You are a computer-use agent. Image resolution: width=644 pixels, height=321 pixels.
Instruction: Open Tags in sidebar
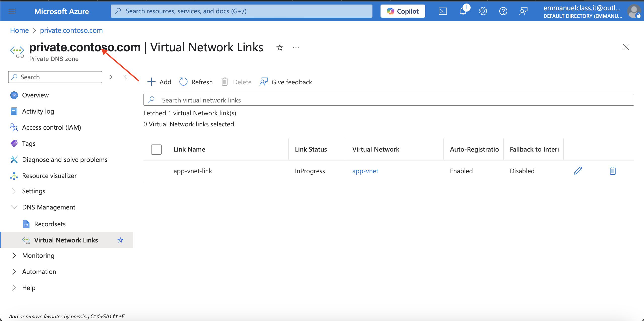[x=29, y=144]
